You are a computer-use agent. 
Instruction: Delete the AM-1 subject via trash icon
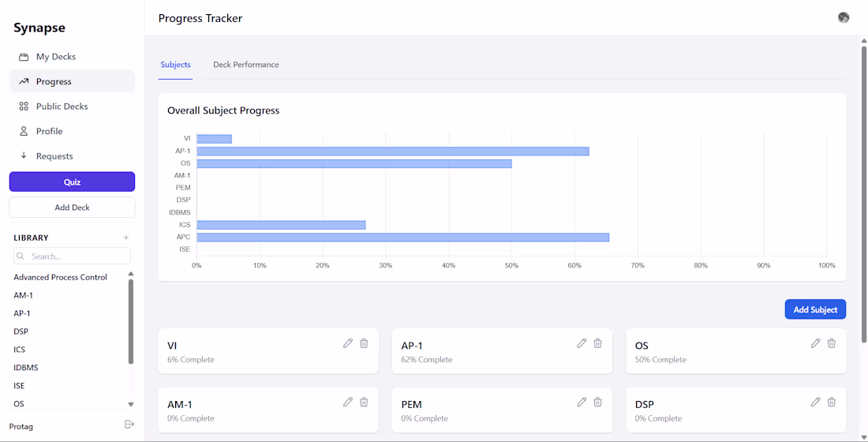pyautogui.click(x=364, y=402)
